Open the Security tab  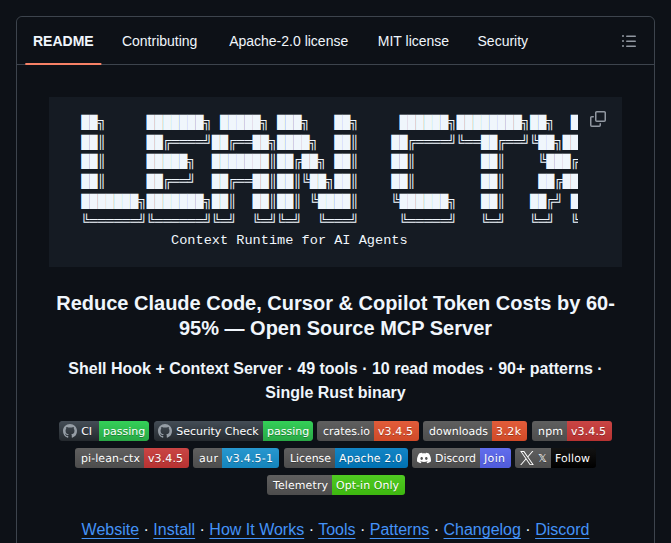coord(502,41)
